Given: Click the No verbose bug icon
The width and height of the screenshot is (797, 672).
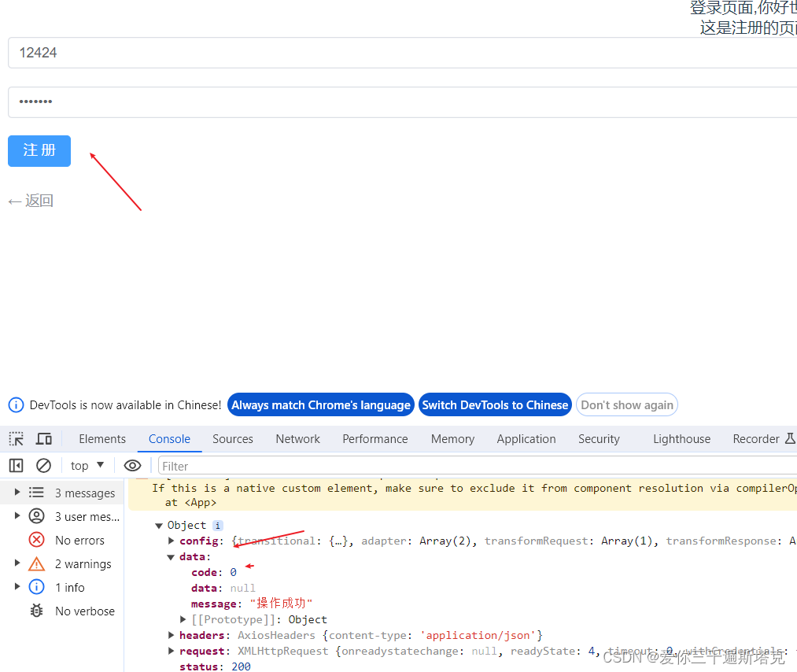Looking at the screenshot, I should click(36, 611).
